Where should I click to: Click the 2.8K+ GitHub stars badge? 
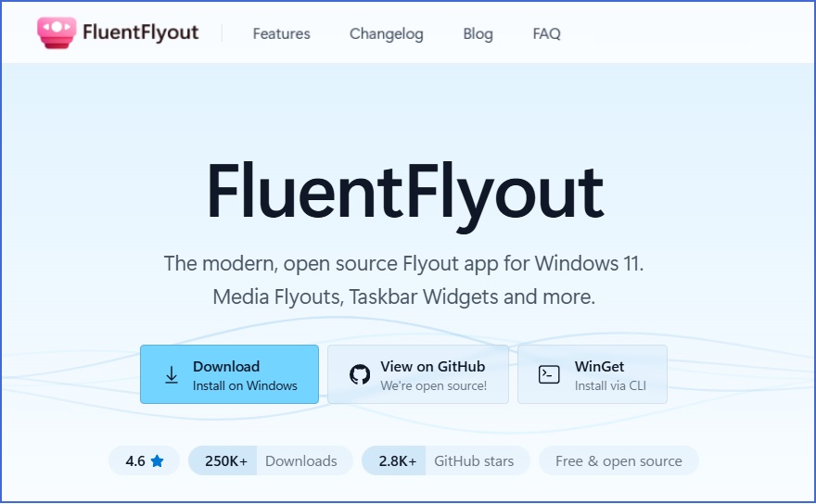click(446, 460)
